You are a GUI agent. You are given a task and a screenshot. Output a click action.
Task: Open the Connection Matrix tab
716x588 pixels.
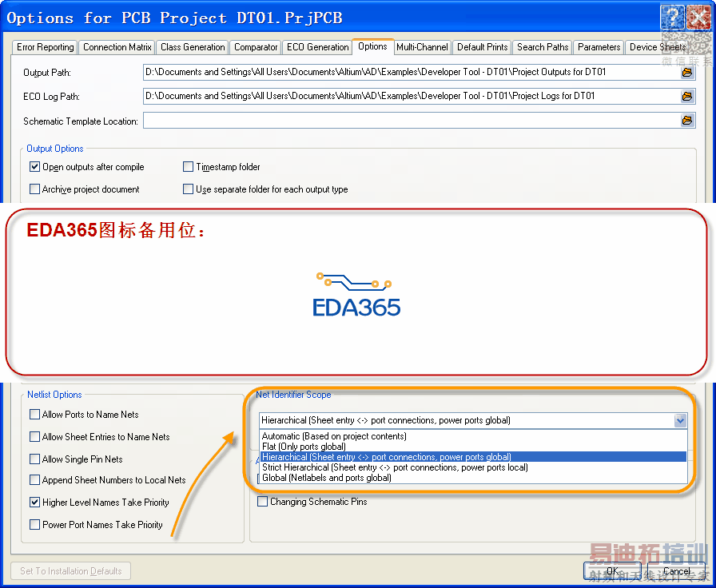tap(117, 47)
